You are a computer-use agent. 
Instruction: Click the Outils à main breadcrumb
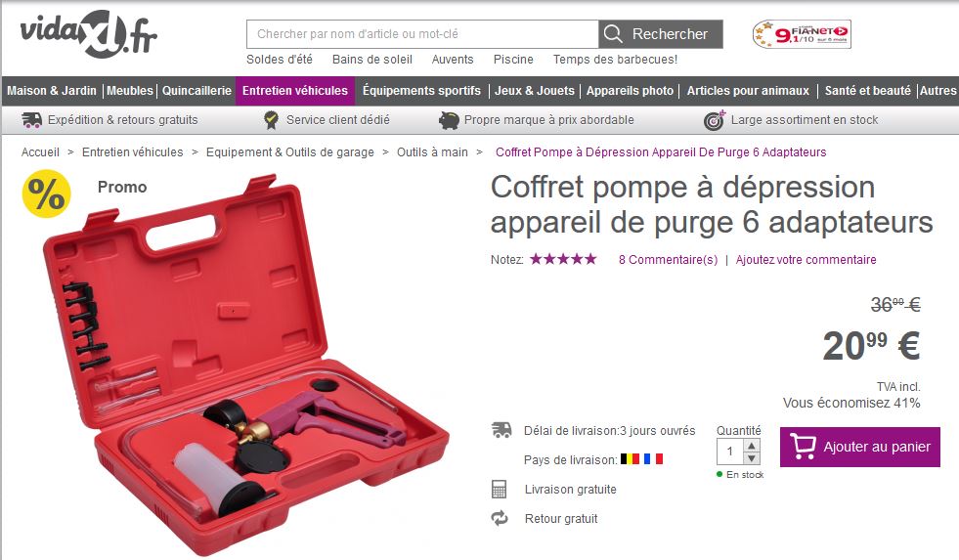coord(432,152)
